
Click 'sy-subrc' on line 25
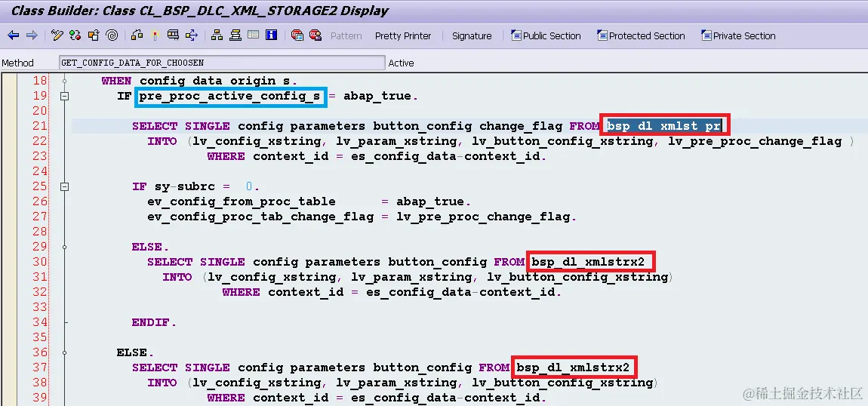pos(184,186)
